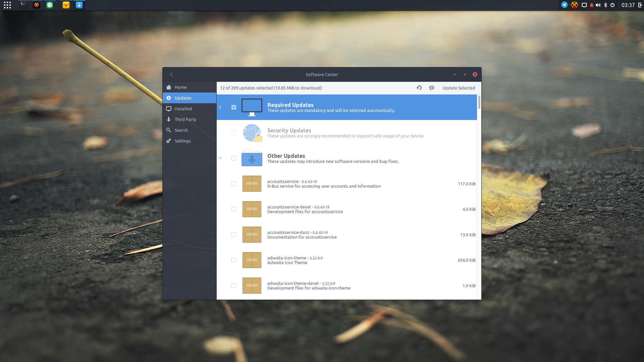Image resolution: width=644 pixels, height=362 pixels.
Task: Click the adwaita-icon-theme-devel package icon
Action: (252, 286)
